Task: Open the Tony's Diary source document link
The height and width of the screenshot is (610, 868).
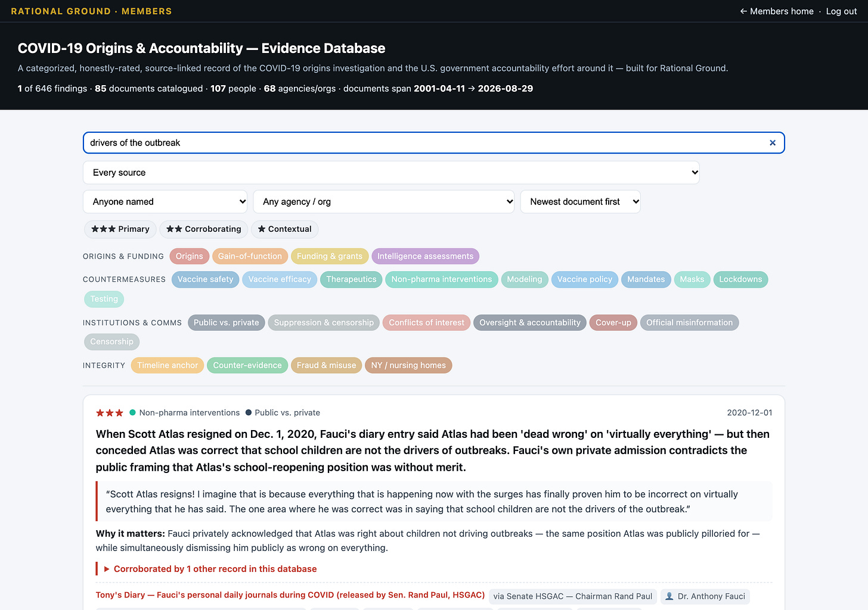Action: [x=290, y=595]
